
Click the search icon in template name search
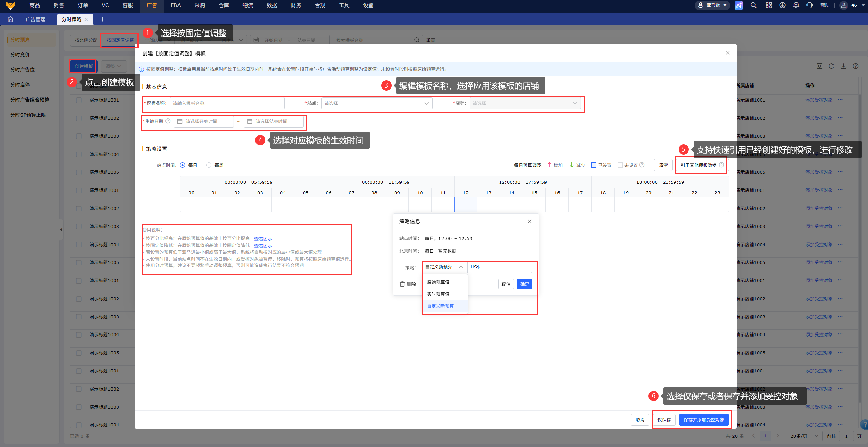417,40
